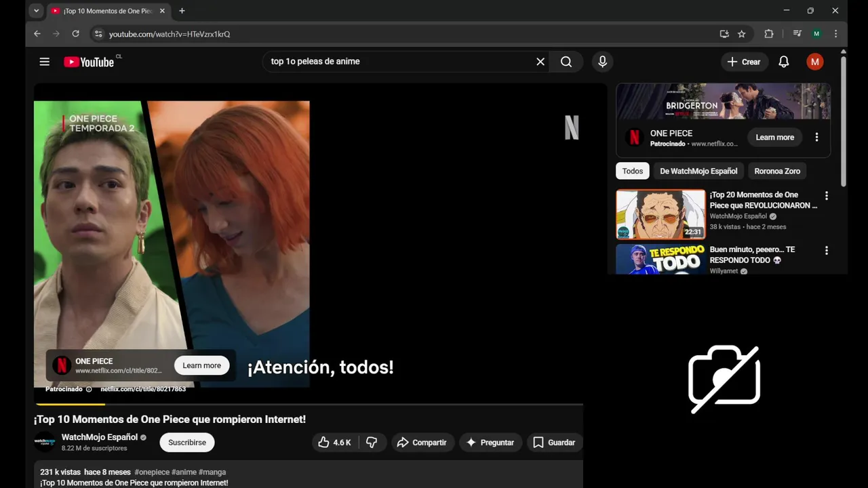This screenshot has height=488, width=868.
Task: Open the Top 20 Momentos video title
Action: pos(764,200)
